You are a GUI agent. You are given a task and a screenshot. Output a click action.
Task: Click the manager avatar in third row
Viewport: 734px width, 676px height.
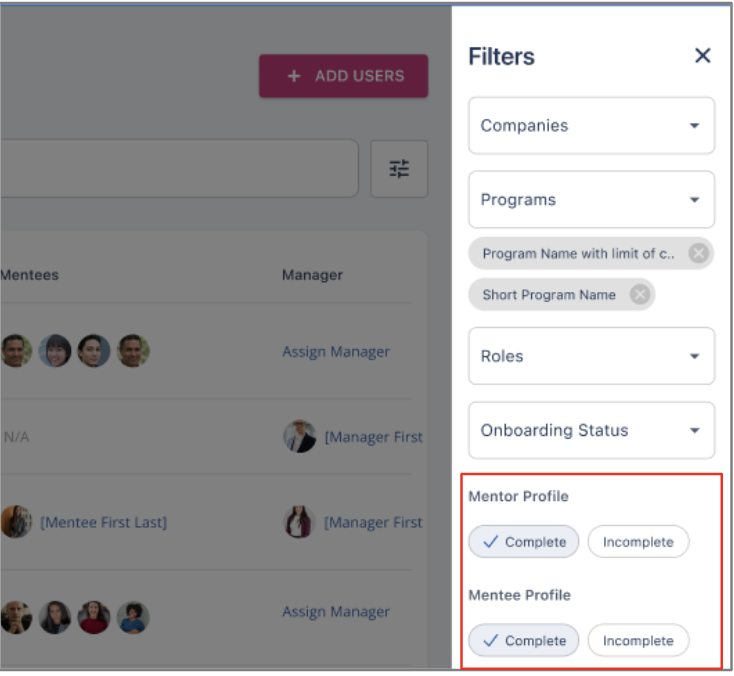299,522
